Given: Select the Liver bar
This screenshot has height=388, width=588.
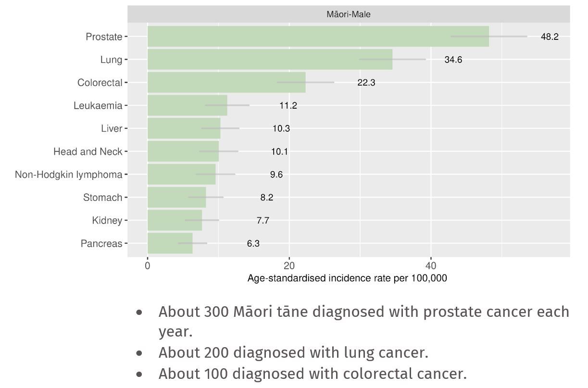Looking at the screenshot, I should coord(184,128).
